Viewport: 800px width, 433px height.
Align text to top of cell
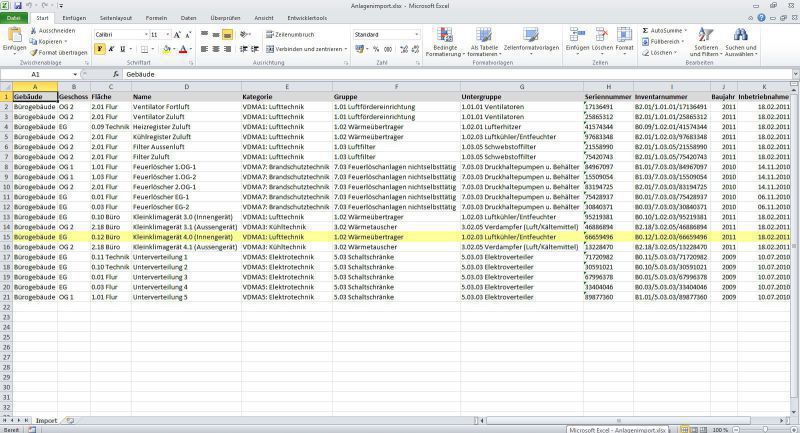(x=205, y=34)
